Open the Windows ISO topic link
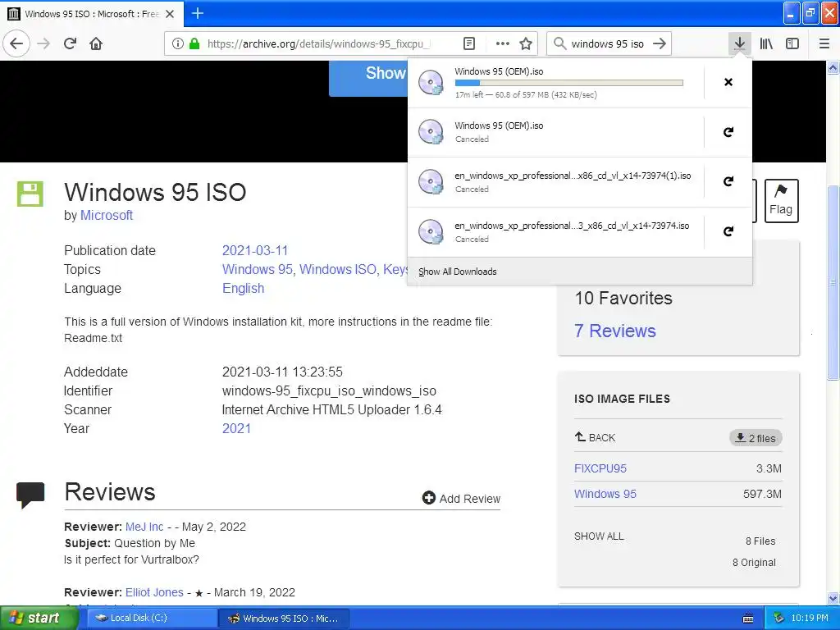 click(x=337, y=269)
